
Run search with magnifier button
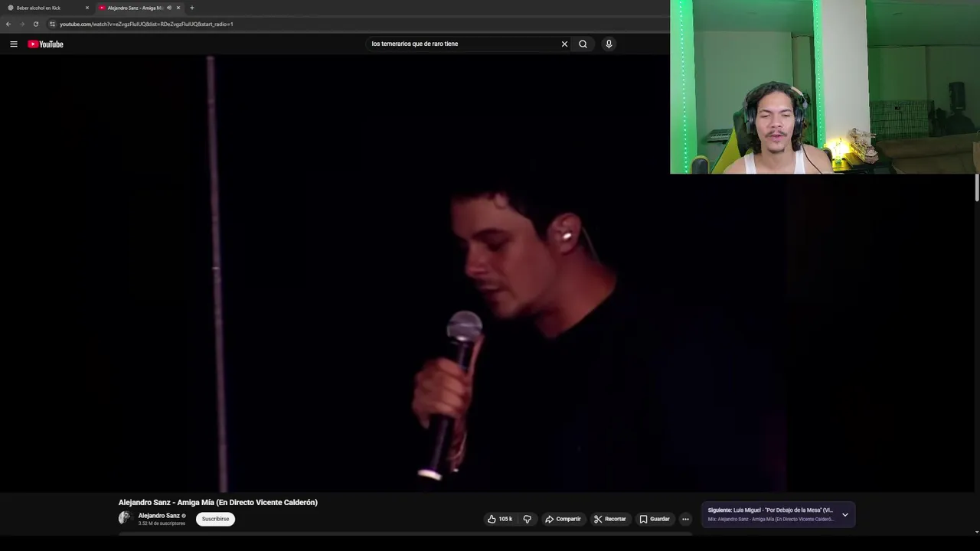point(583,44)
